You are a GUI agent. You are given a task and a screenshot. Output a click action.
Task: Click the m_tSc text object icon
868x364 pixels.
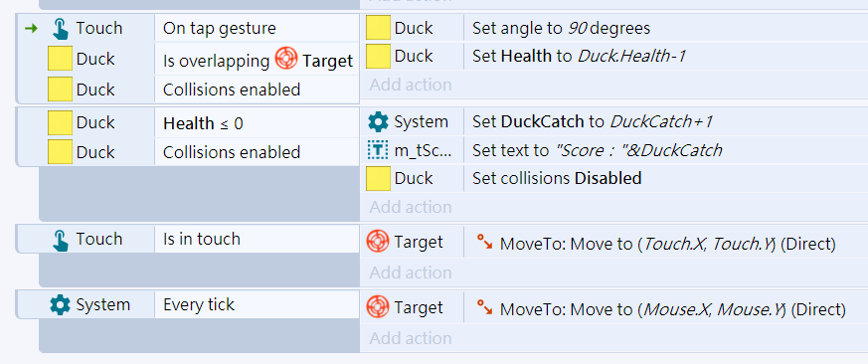(378, 149)
